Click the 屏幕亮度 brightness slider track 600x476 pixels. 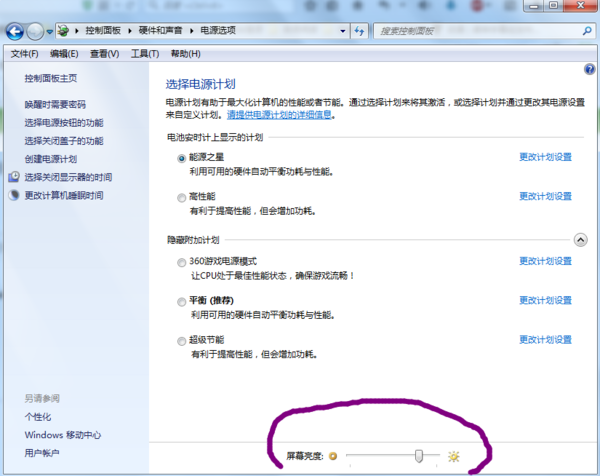point(380,456)
